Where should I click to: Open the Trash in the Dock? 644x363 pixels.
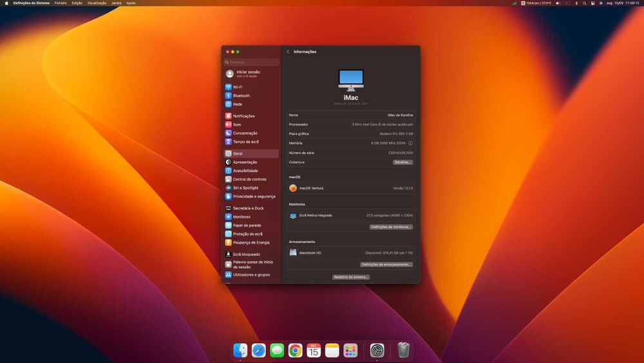pyautogui.click(x=403, y=350)
